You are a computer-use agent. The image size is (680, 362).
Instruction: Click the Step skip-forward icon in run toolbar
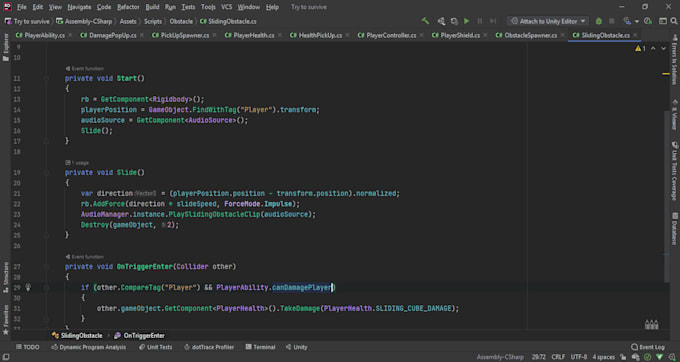pyautogui.click(x=493, y=21)
